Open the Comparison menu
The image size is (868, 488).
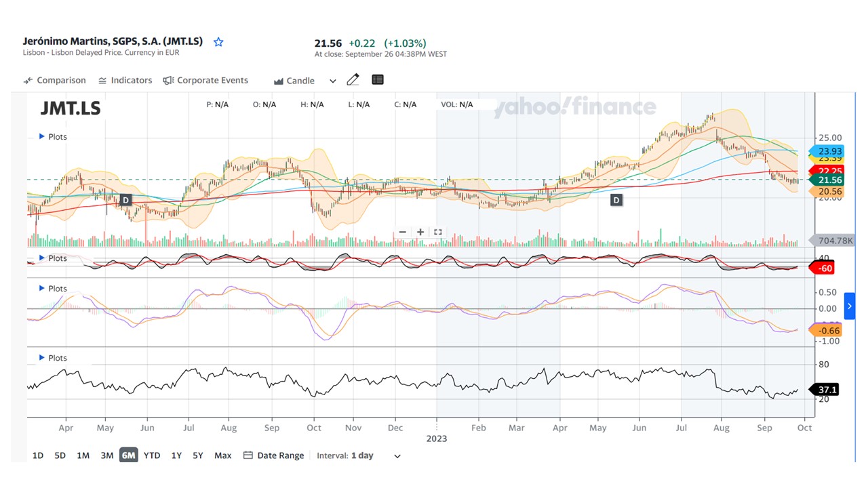coord(54,80)
